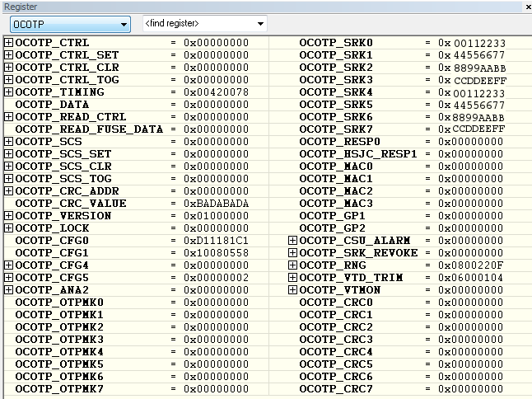Screen dimensions: 532x399
Task: Select the OCOTP_RNG value 0x0800220F
Action: pyautogui.click(x=470, y=265)
